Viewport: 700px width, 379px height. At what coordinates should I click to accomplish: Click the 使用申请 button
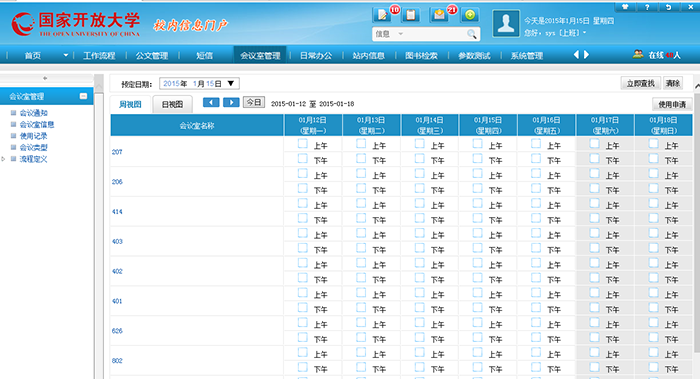click(672, 104)
